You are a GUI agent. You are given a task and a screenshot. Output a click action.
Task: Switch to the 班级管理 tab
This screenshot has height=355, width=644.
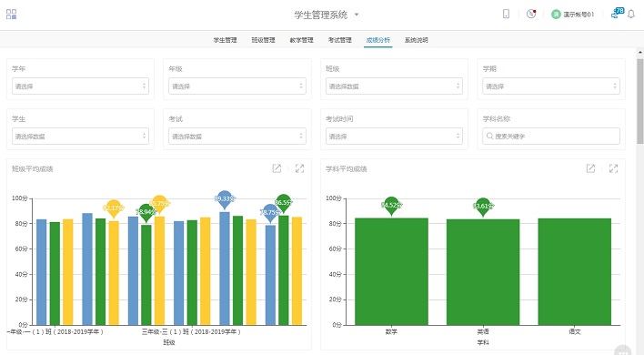(263, 40)
